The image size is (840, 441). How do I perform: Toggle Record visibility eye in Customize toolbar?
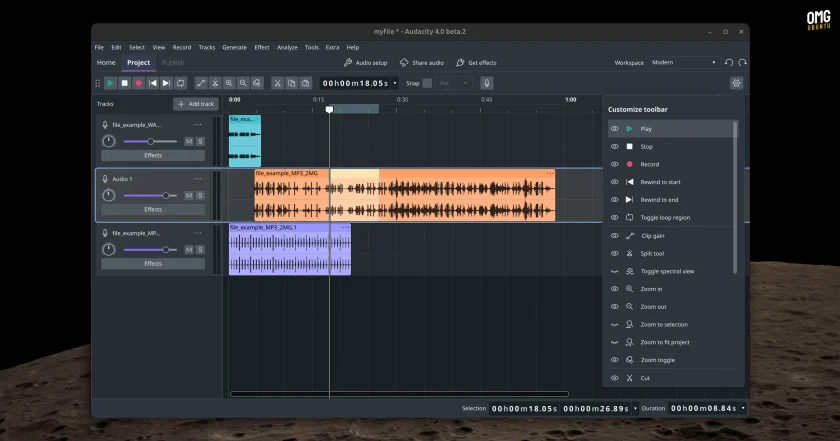pyautogui.click(x=614, y=165)
